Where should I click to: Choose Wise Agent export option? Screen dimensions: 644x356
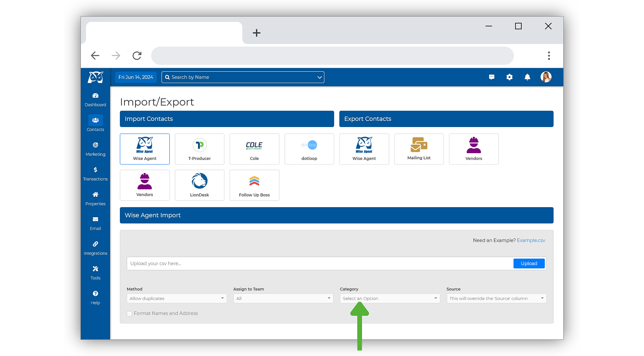pos(364,149)
